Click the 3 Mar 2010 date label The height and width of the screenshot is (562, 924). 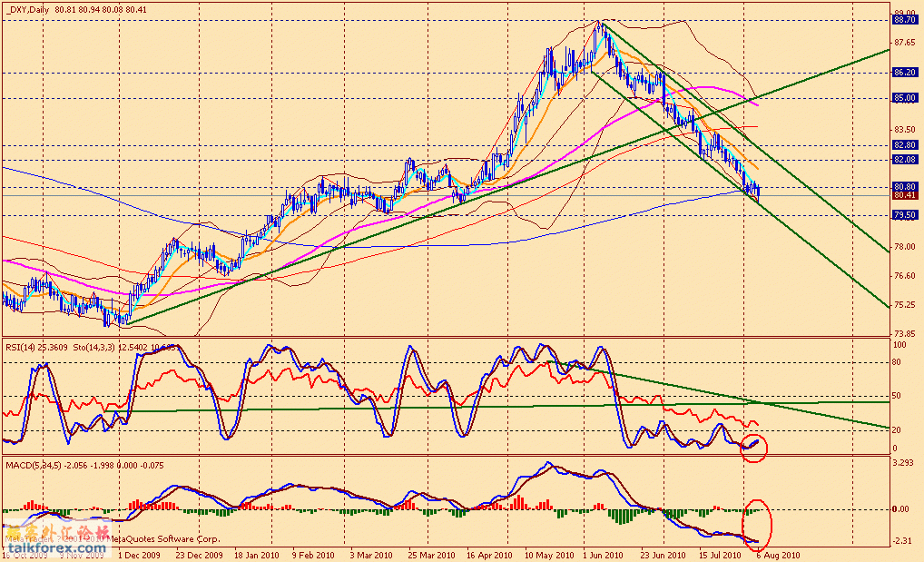[x=371, y=556]
